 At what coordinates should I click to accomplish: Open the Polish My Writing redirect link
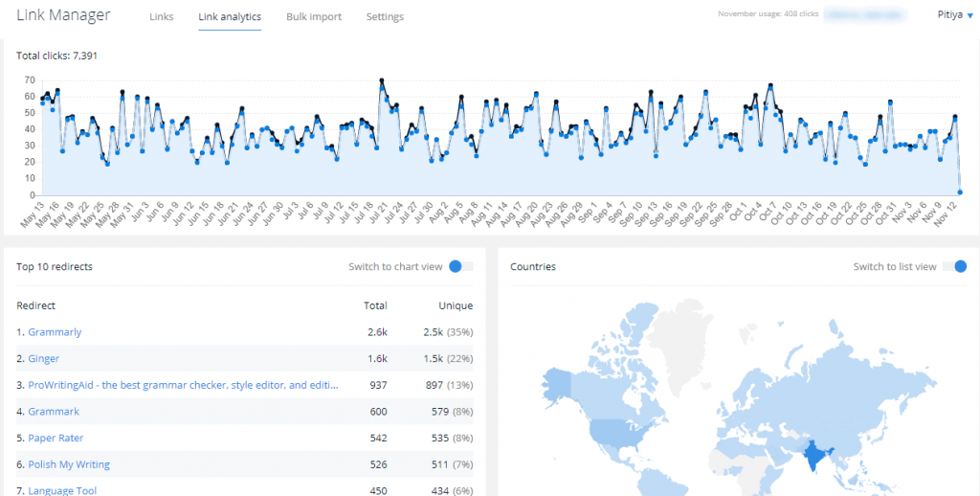tap(69, 464)
